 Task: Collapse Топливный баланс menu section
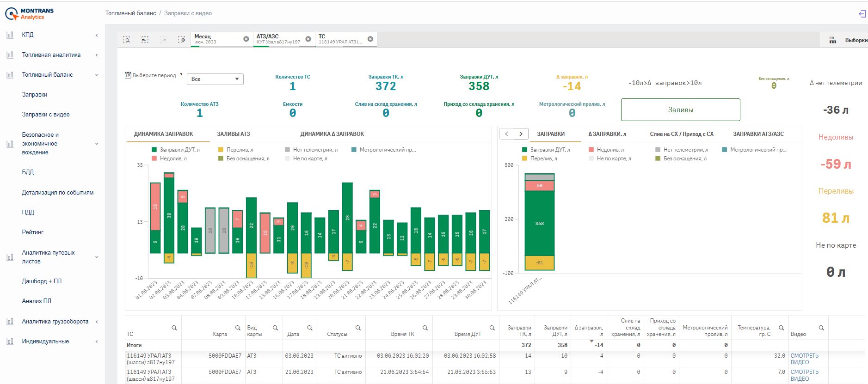click(x=97, y=75)
